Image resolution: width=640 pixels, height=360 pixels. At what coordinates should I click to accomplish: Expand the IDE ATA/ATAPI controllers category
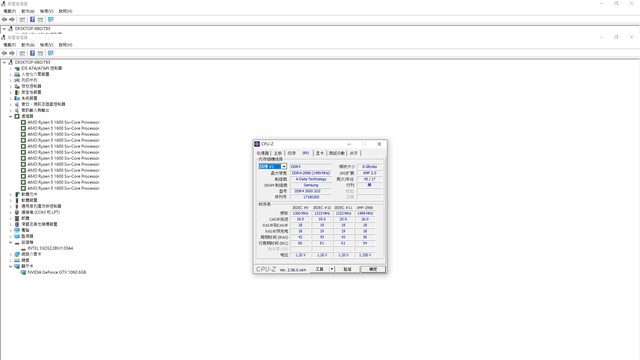tap(11, 68)
